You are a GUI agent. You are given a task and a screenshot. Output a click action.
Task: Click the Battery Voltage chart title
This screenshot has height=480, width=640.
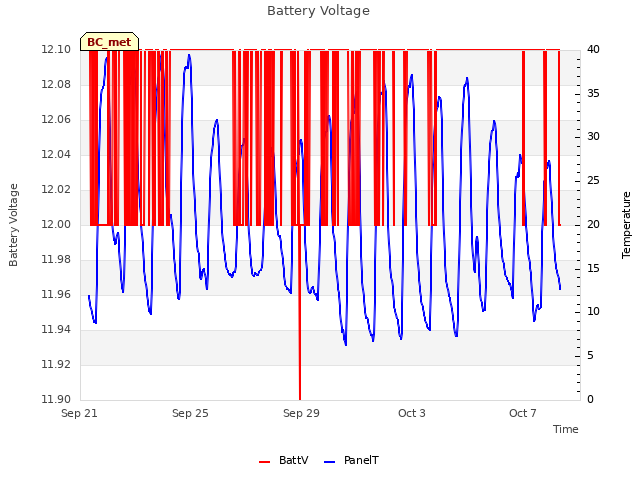click(318, 11)
